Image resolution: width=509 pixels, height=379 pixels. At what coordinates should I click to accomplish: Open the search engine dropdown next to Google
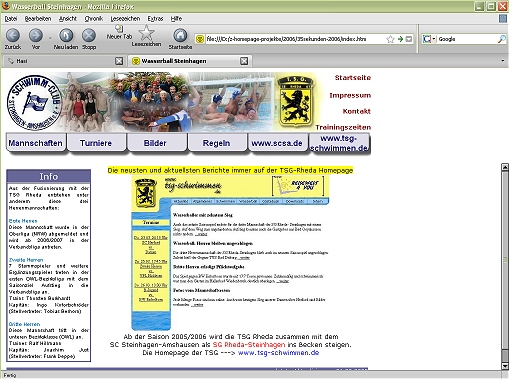pyautogui.click(x=434, y=39)
